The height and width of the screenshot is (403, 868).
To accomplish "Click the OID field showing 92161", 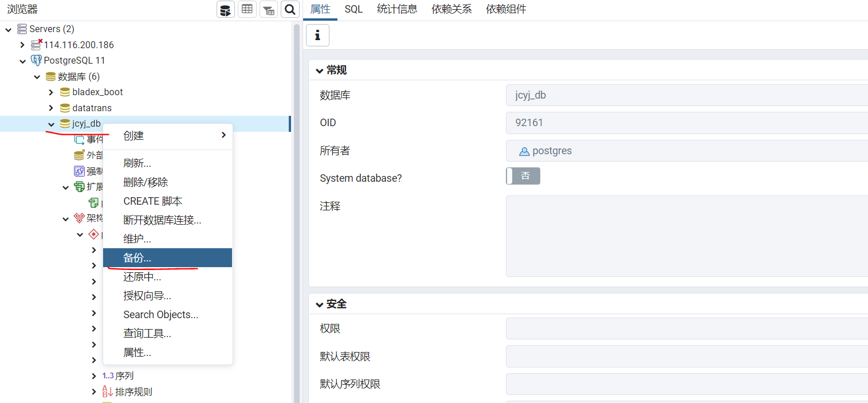I will click(x=687, y=123).
